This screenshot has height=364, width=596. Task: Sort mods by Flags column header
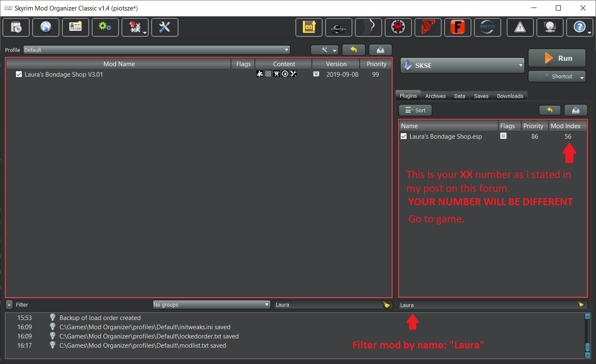pyautogui.click(x=243, y=64)
